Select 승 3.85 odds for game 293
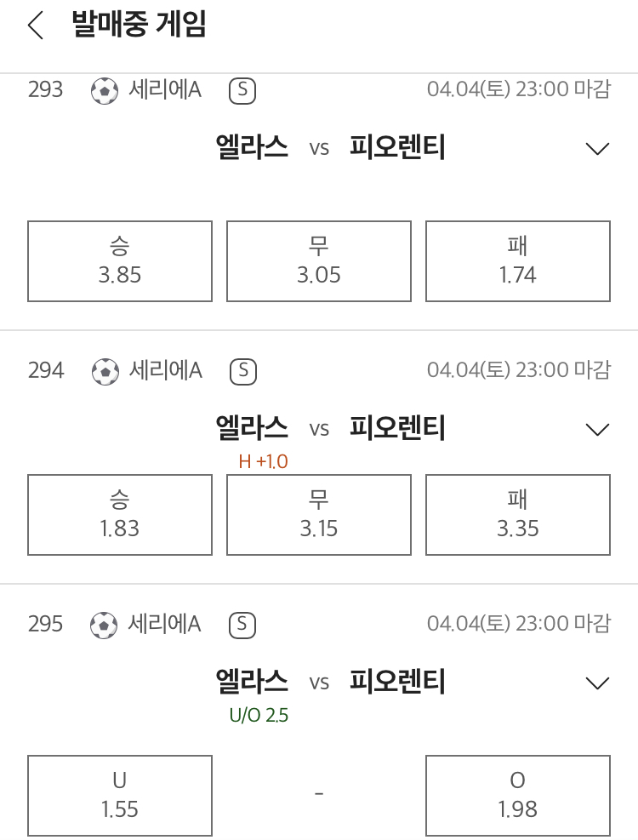638x840 pixels. tap(120, 261)
